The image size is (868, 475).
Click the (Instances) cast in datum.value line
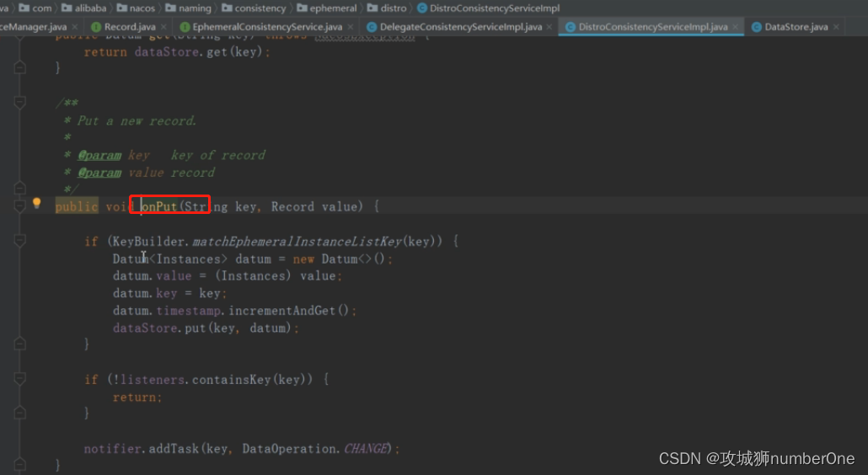pos(253,275)
